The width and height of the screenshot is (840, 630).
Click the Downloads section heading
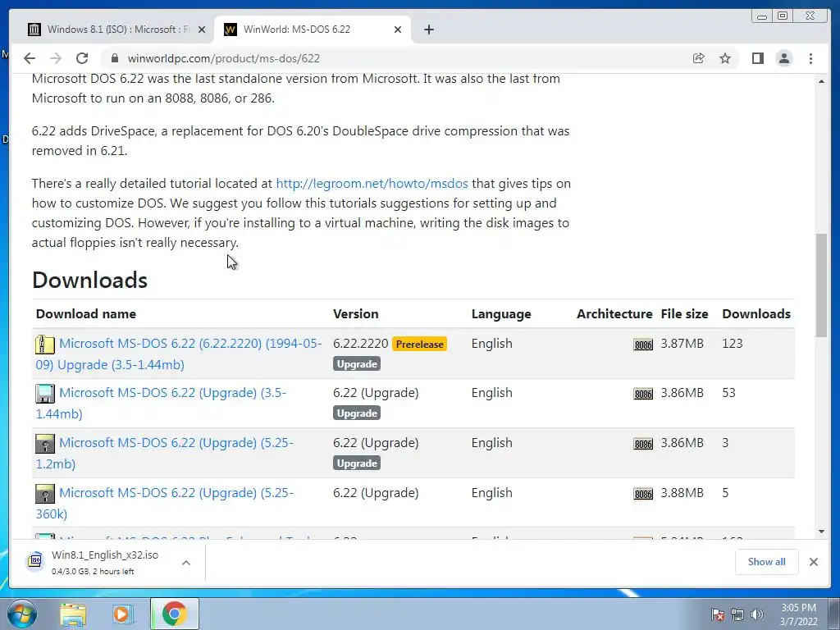(x=89, y=281)
